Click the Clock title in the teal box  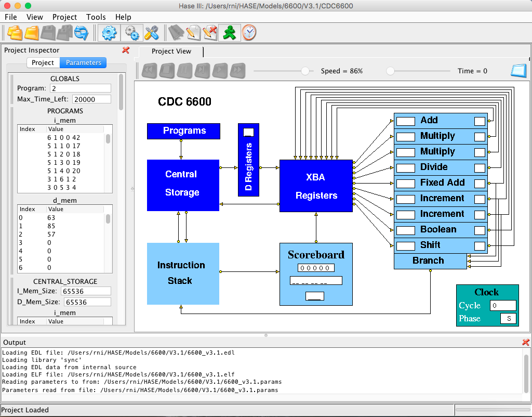(486, 292)
